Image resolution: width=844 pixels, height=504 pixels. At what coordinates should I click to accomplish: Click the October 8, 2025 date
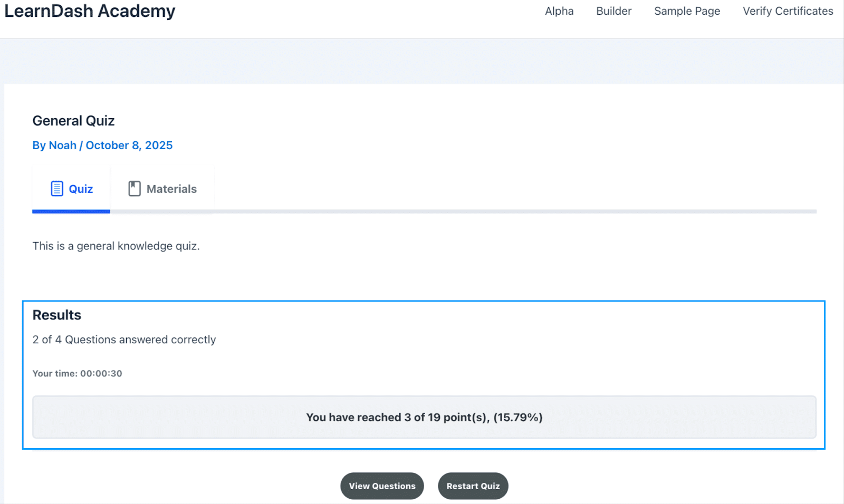point(129,146)
